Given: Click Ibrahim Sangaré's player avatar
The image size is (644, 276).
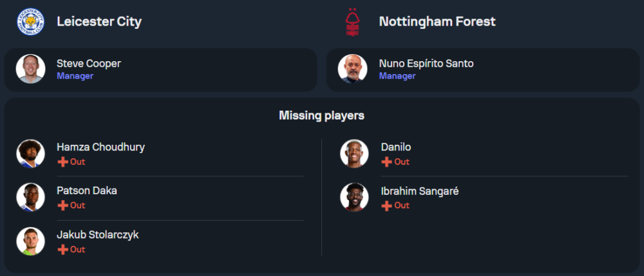Looking at the screenshot, I should coord(354,198).
